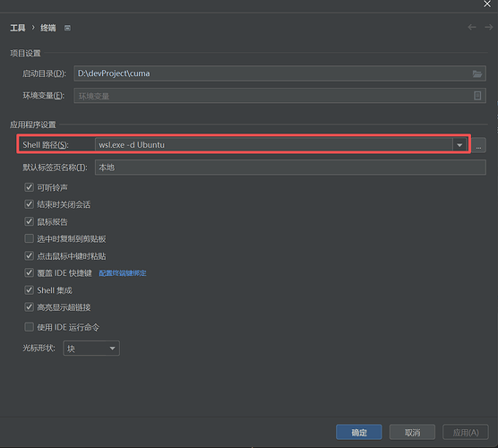This screenshot has width=498, height=448.
Task: Click the back navigation arrow
Action: [x=472, y=27]
